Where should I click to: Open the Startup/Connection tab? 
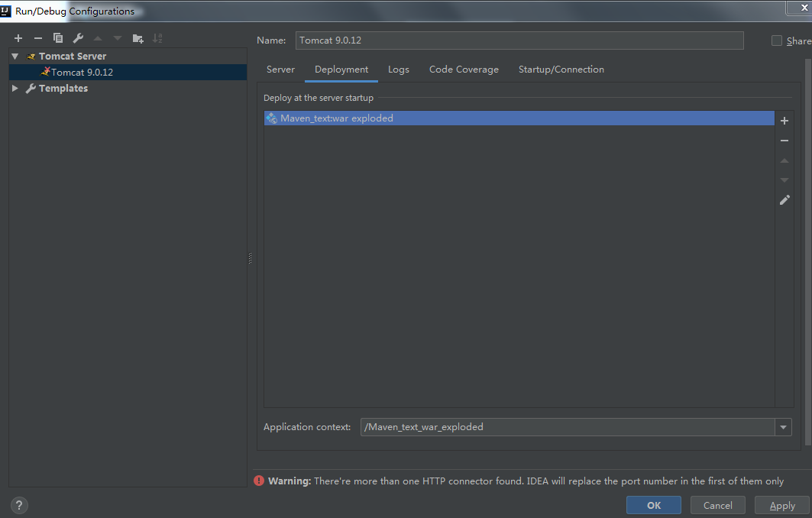pyautogui.click(x=561, y=70)
